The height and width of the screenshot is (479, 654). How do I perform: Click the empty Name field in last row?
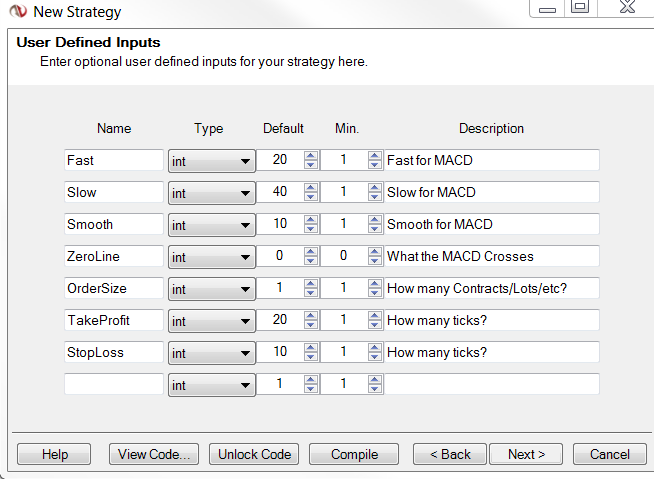[x=113, y=385]
